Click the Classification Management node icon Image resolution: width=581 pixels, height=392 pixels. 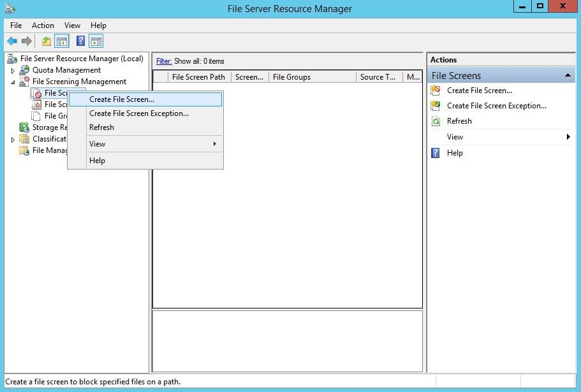point(24,139)
